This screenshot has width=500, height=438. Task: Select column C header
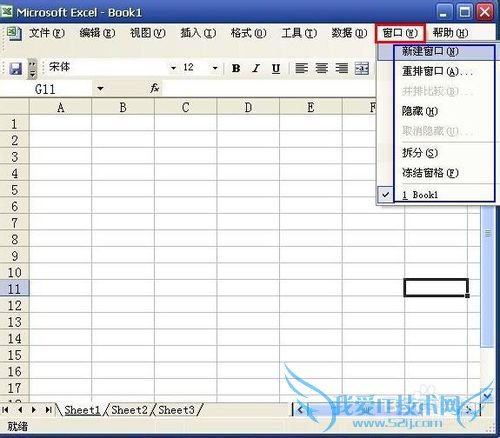186,107
